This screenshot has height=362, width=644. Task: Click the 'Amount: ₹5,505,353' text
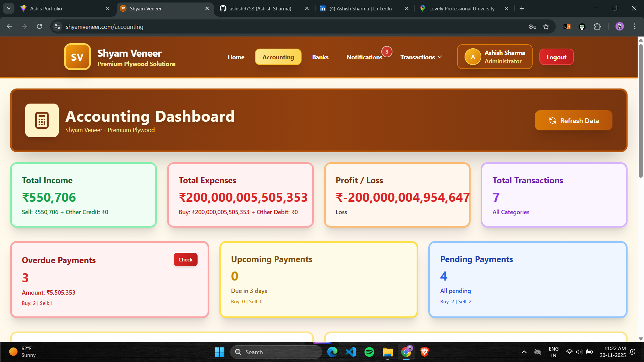(x=49, y=292)
